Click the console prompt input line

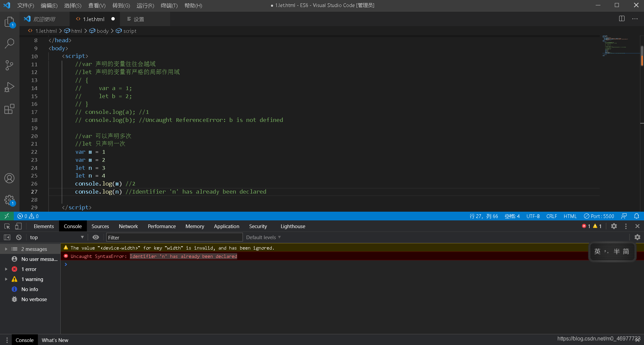[352, 264]
